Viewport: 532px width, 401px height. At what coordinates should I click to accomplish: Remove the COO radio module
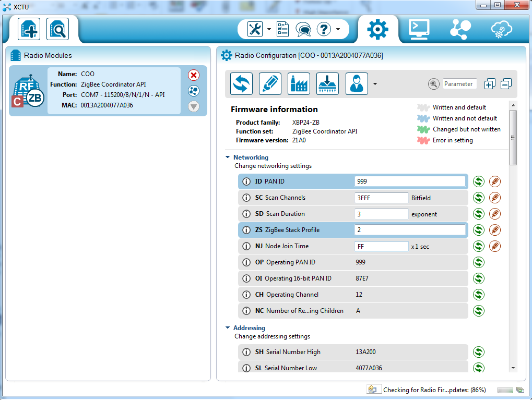coord(194,75)
